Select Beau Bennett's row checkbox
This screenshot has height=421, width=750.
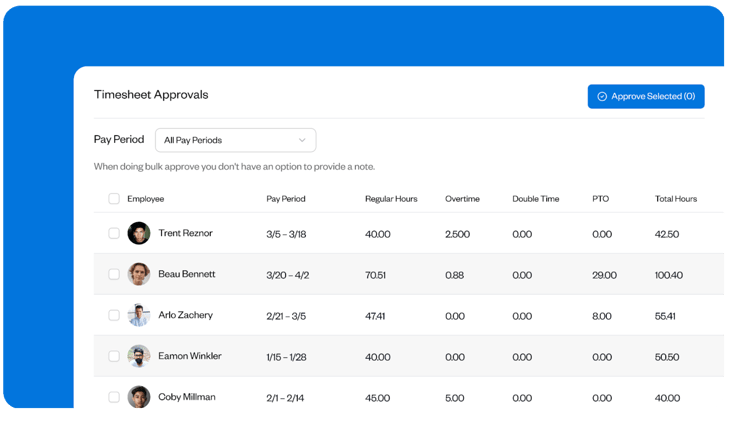tap(114, 274)
